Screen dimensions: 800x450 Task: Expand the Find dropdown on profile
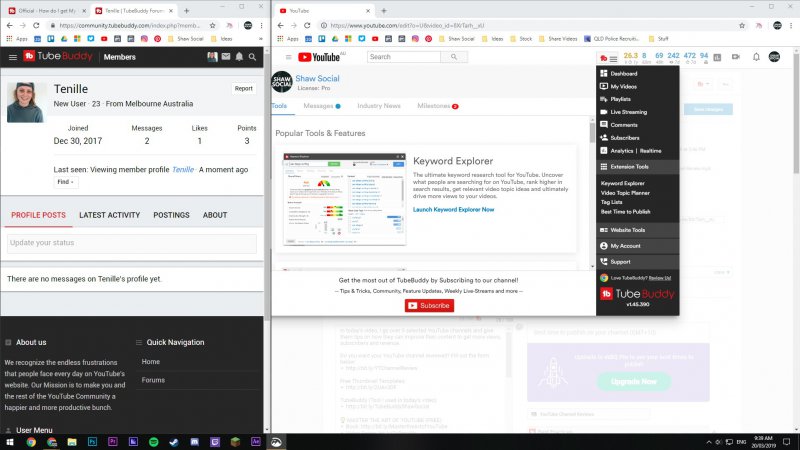64,182
